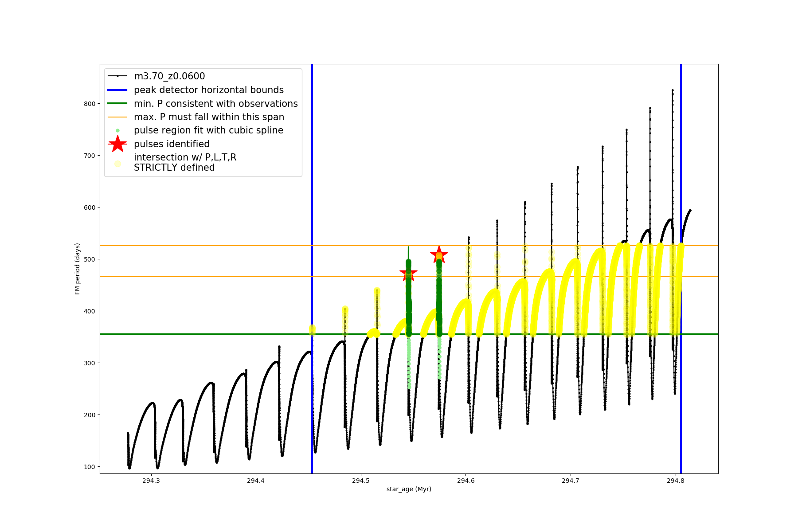This screenshot has width=798, height=532.
Task: Click the black line sample for m3.70_z0.0600
Action: 117,76
